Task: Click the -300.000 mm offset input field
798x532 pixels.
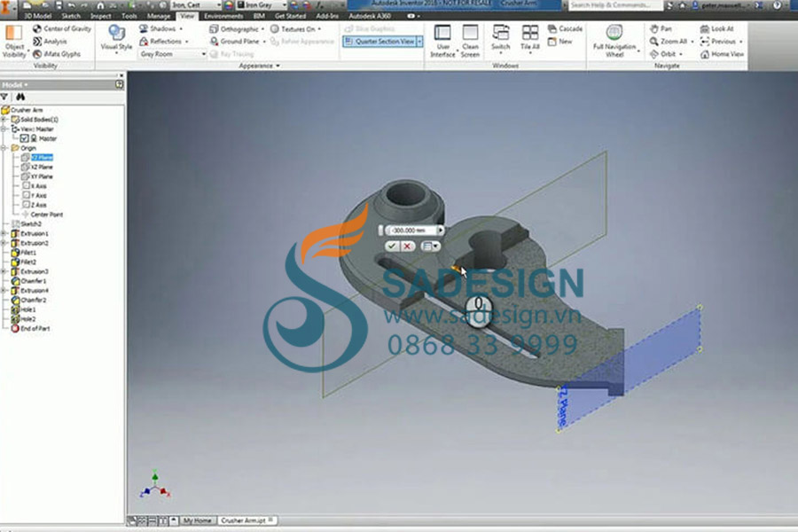Action: [411, 231]
